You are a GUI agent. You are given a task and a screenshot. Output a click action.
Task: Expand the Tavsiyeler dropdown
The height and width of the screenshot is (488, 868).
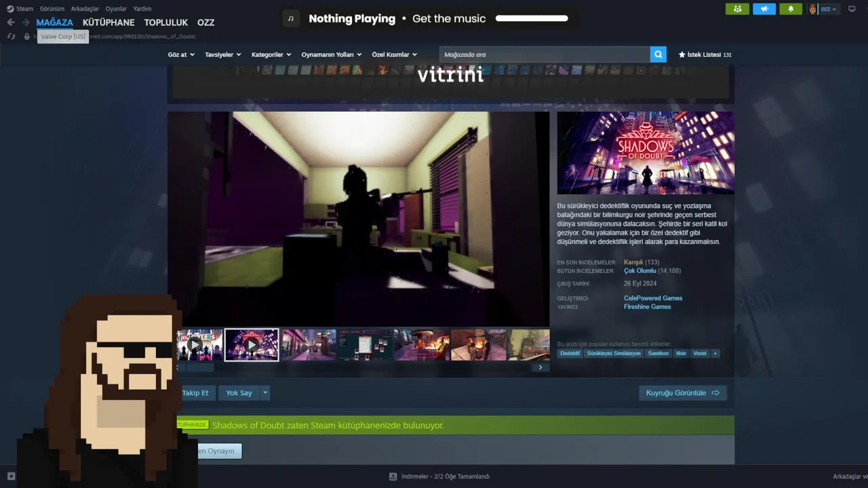tap(222, 54)
